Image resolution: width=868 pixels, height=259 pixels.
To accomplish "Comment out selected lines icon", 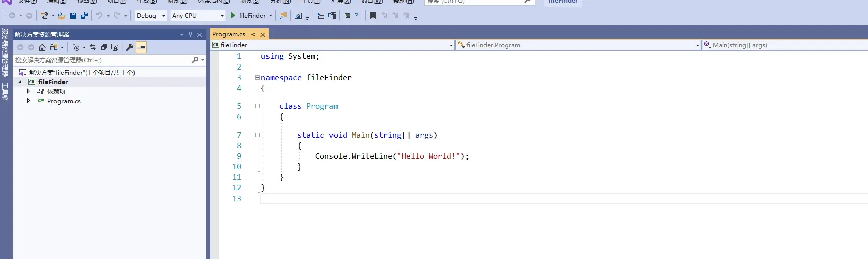I will 347,16.
